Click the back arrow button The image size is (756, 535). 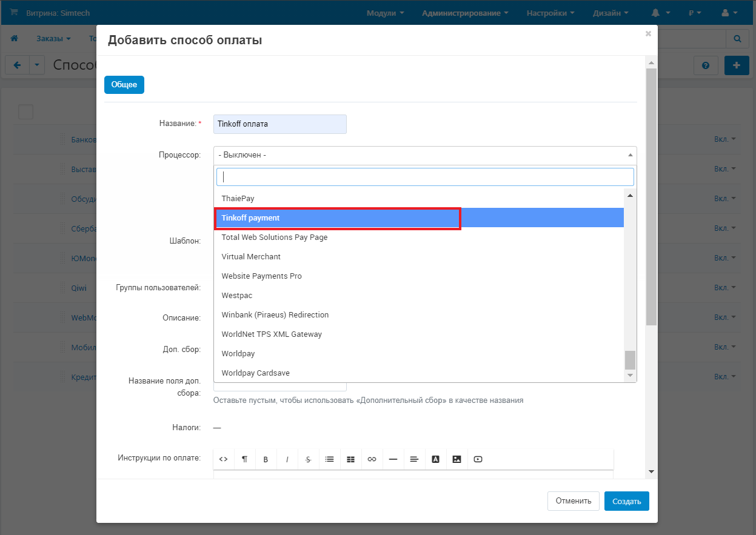[x=17, y=65]
